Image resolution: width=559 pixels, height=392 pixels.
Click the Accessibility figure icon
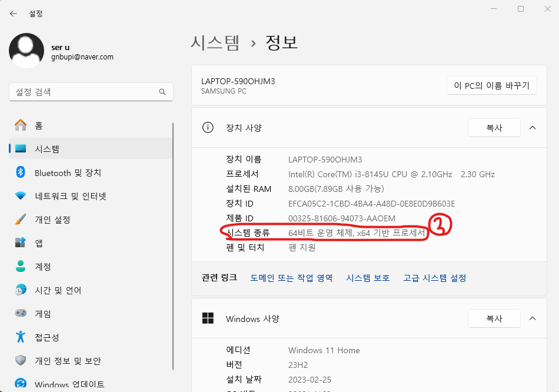tap(21, 337)
